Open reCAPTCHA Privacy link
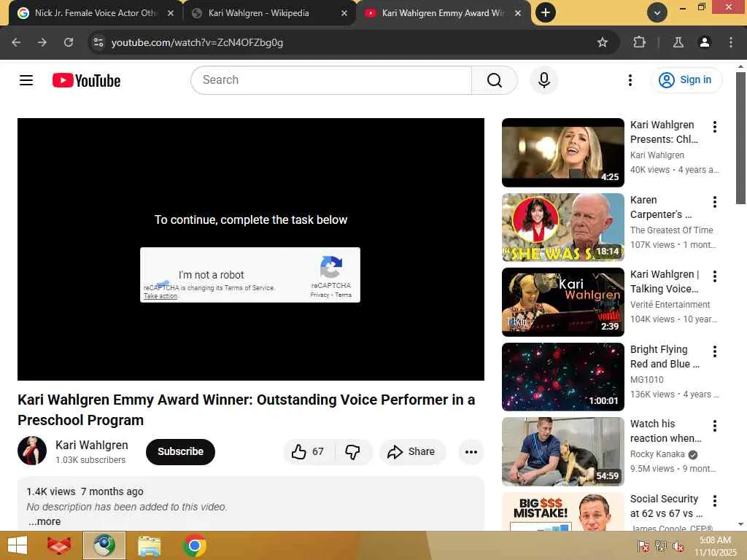This screenshot has height=560, width=747. [x=320, y=295]
